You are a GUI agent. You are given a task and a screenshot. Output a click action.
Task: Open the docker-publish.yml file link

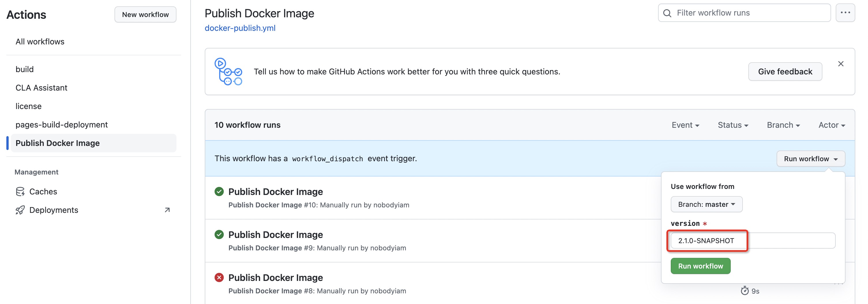click(240, 28)
